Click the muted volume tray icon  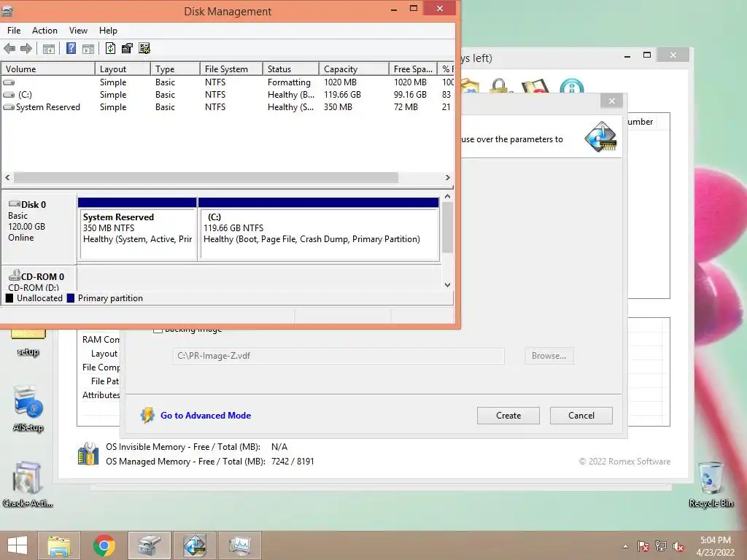tap(678, 546)
